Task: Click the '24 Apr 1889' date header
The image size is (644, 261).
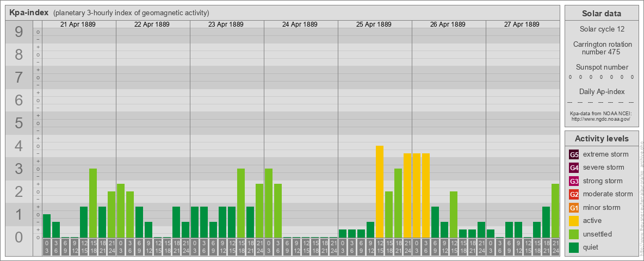Action: [300, 24]
